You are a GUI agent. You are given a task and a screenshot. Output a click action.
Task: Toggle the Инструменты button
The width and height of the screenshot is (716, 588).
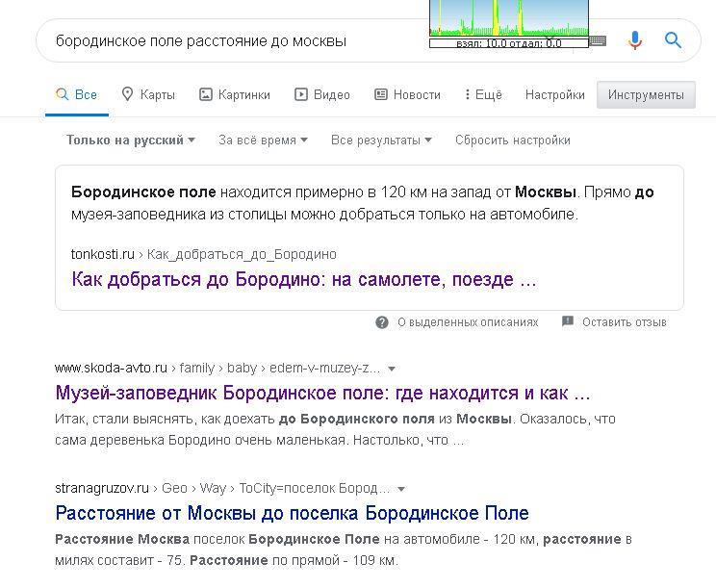646,94
